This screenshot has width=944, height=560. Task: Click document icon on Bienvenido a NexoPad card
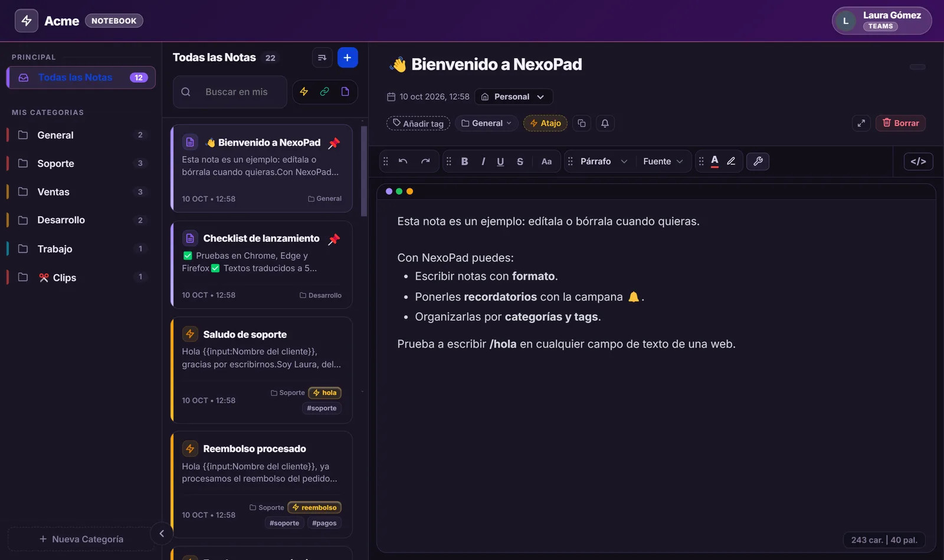[190, 142]
